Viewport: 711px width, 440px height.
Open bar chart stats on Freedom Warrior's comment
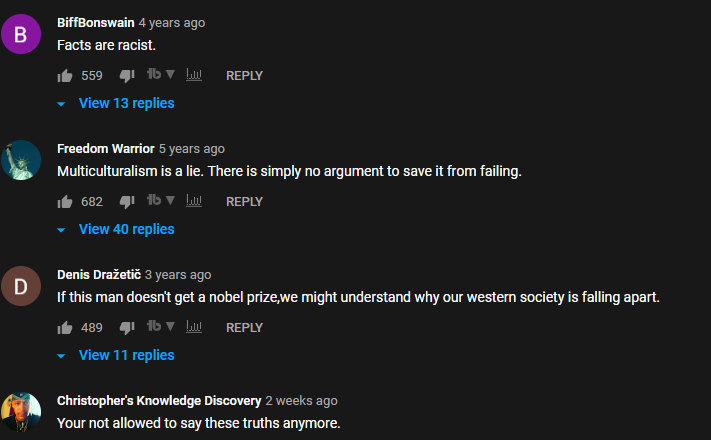pos(194,200)
